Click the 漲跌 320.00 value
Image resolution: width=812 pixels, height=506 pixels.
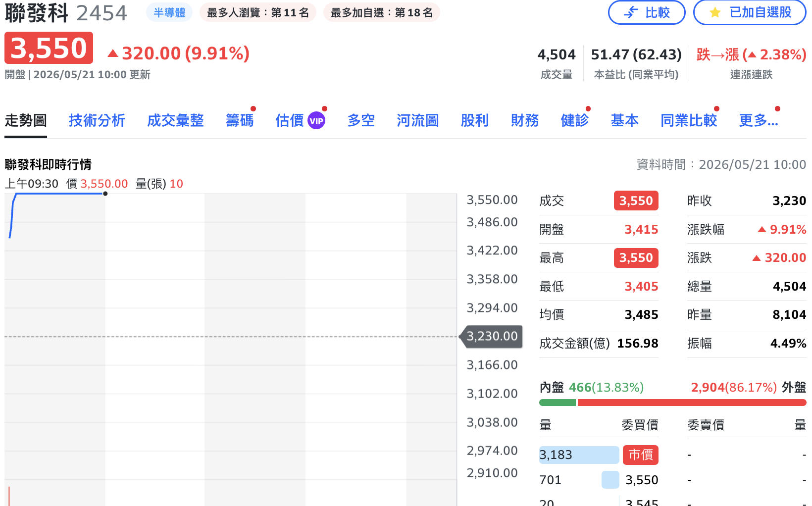click(x=779, y=257)
